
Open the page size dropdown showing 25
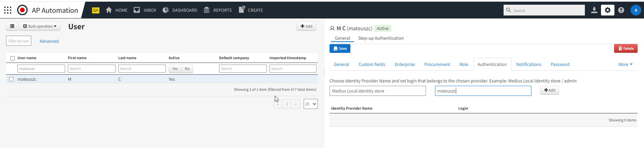[x=310, y=104]
